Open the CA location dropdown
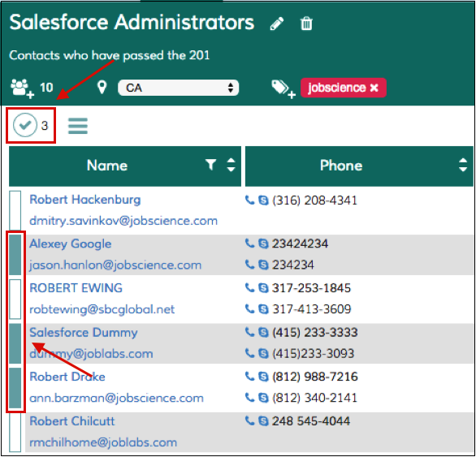This screenshot has height=457, width=476. point(178,88)
